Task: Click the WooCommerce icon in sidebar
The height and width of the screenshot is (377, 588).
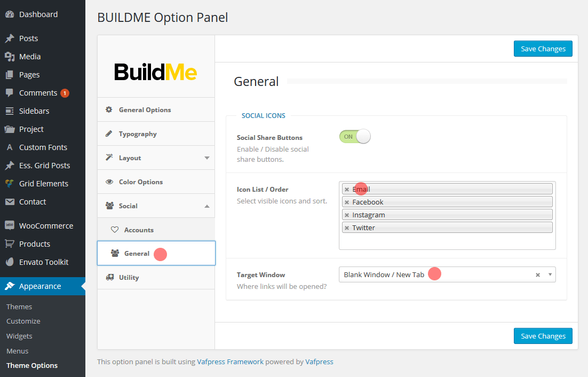Action: [9, 226]
